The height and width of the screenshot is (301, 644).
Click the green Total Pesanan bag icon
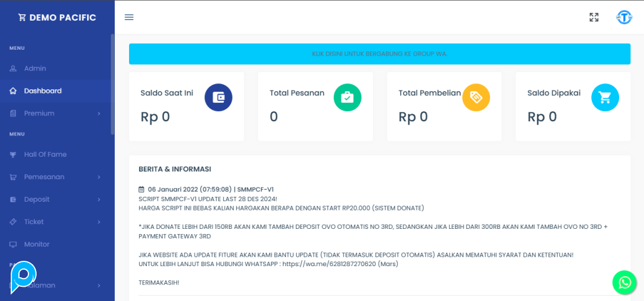[x=347, y=98]
